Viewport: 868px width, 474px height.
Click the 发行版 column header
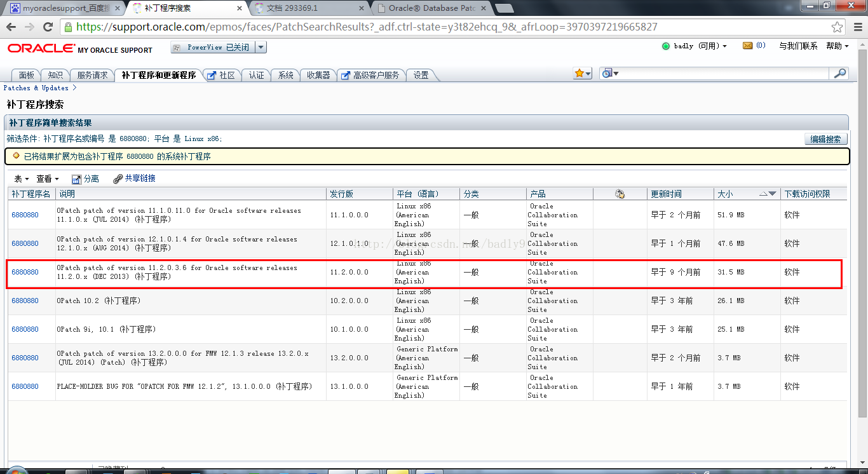[x=360, y=194]
